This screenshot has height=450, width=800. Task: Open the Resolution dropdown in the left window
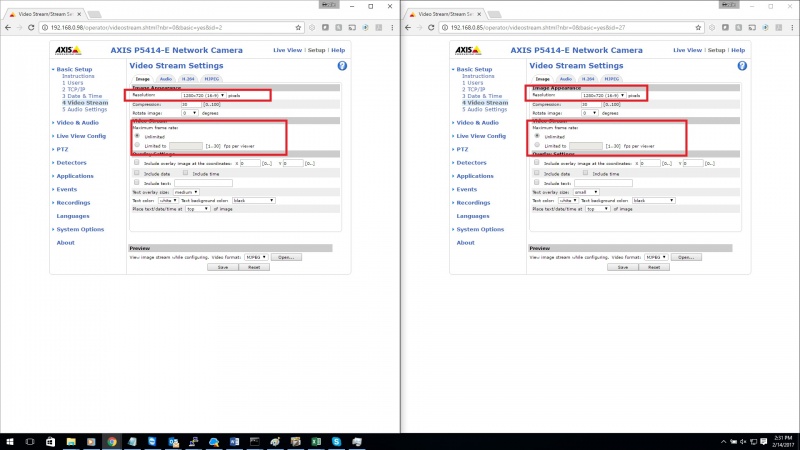(x=203, y=95)
